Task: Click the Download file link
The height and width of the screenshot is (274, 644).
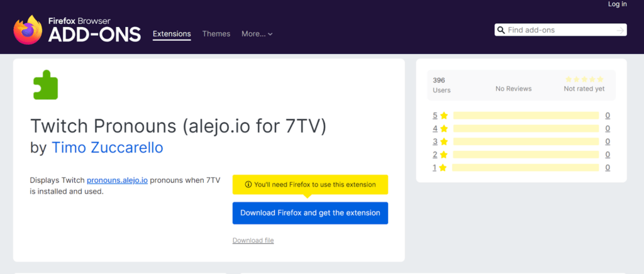Action: click(253, 240)
